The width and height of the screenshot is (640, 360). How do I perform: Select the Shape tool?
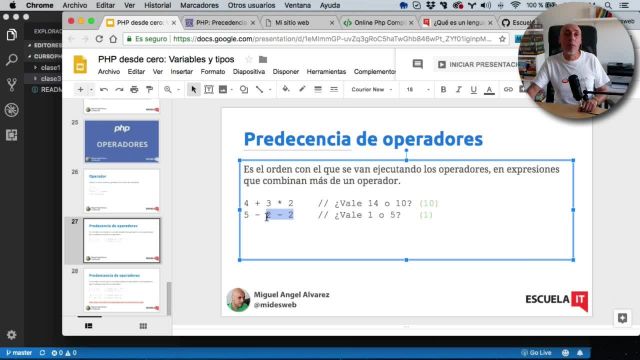coord(244,89)
